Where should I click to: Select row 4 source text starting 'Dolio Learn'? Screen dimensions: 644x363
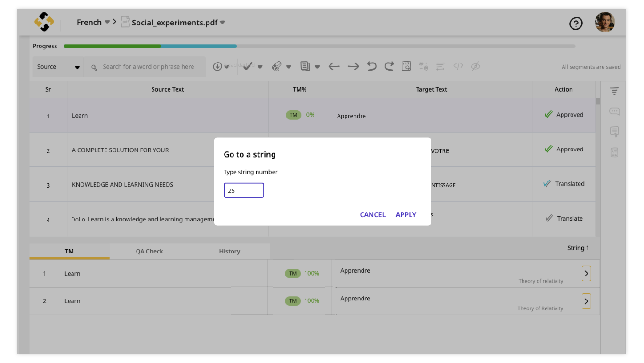[143, 219]
